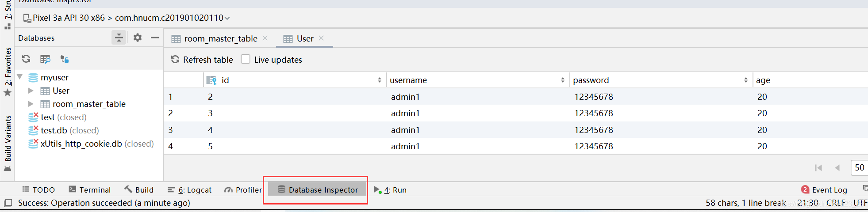Click age column header
868x212 pixels.
point(763,80)
